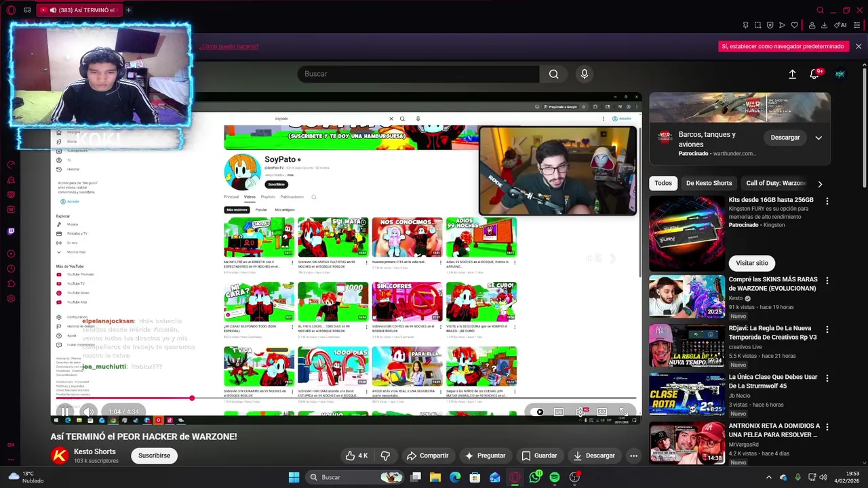Open Opera profile icon in toolbar

coord(812,25)
